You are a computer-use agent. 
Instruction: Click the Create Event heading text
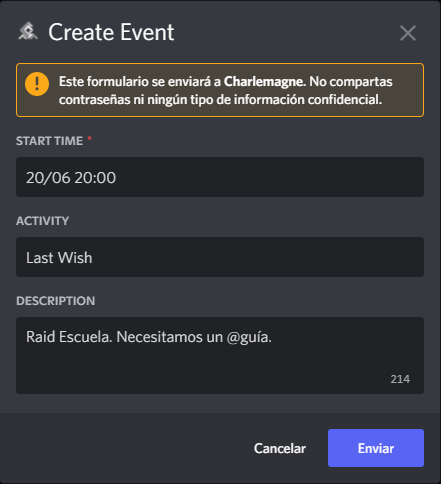(x=111, y=32)
